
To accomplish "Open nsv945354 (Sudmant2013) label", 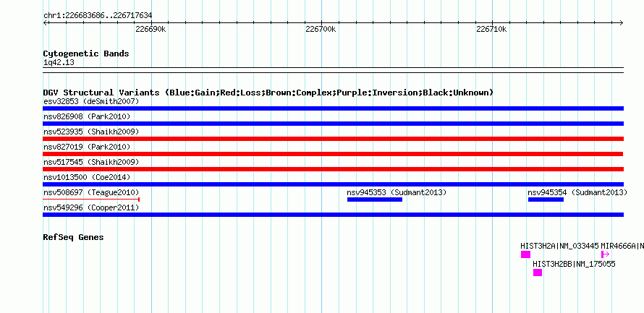I will point(577,192).
